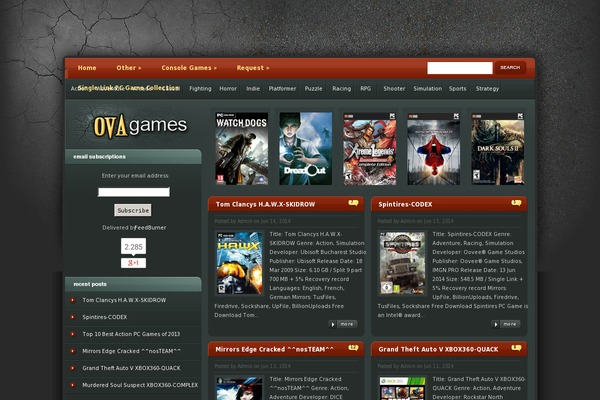Click the Spintires game cover image
Viewport: 600px width, 400px height.
point(402,263)
